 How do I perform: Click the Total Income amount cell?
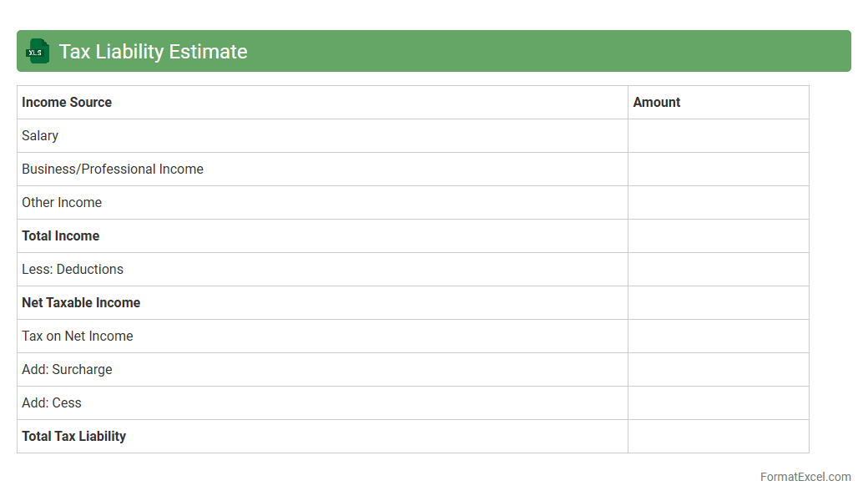[x=718, y=235]
